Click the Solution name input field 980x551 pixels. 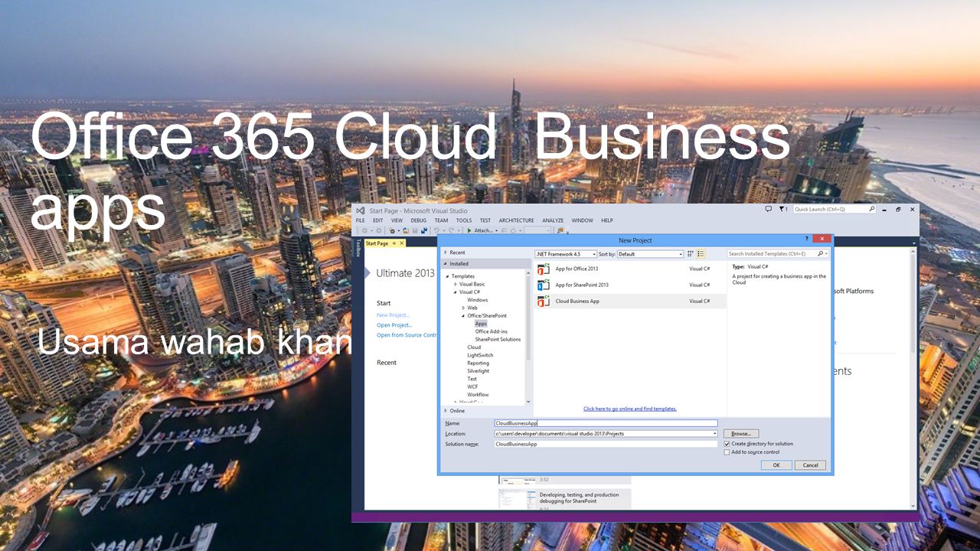(606, 444)
